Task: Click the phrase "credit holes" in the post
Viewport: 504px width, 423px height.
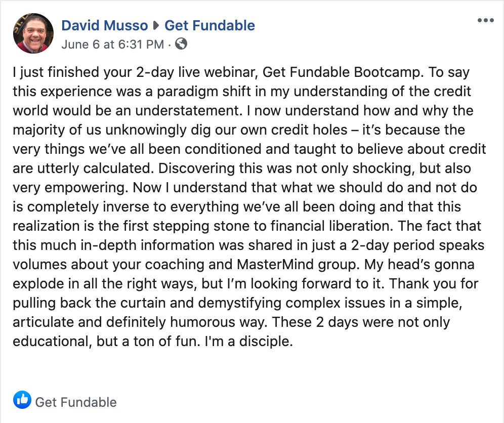Action: (x=309, y=130)
